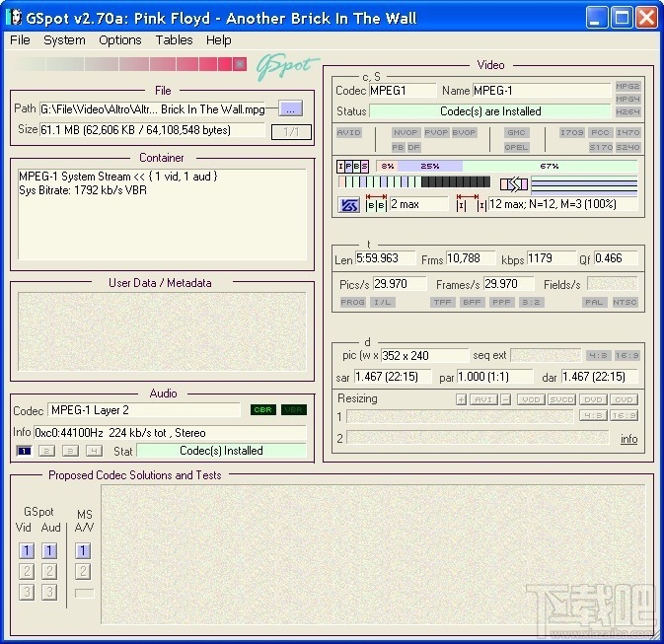Click the I/L interlaced indicator
The width and height of the screenshot is (664, 644).
(383, 303)
